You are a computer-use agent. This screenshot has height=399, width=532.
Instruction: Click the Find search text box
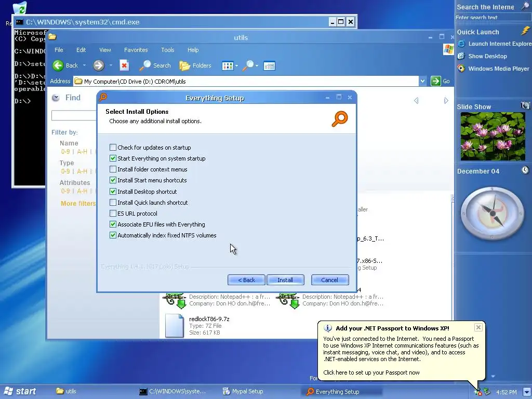(74, 115)
